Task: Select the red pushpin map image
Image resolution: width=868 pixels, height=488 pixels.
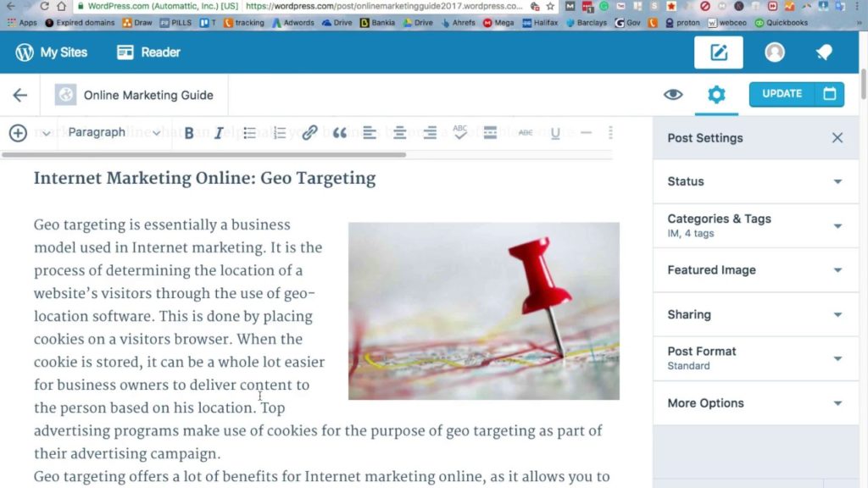Action: click(x=484, y=311)
